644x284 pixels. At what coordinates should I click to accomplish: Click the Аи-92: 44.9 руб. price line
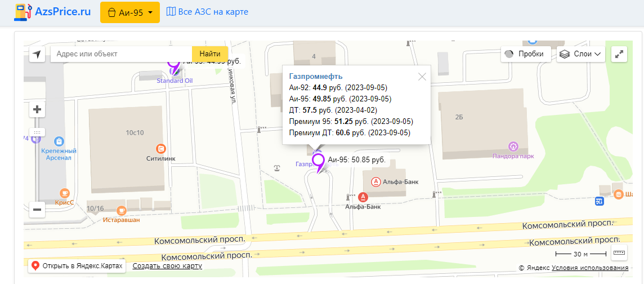tap(338, 87)
